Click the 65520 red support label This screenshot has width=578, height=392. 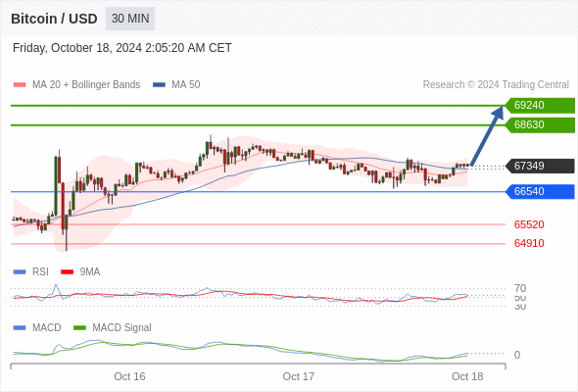tap(529, 224)
